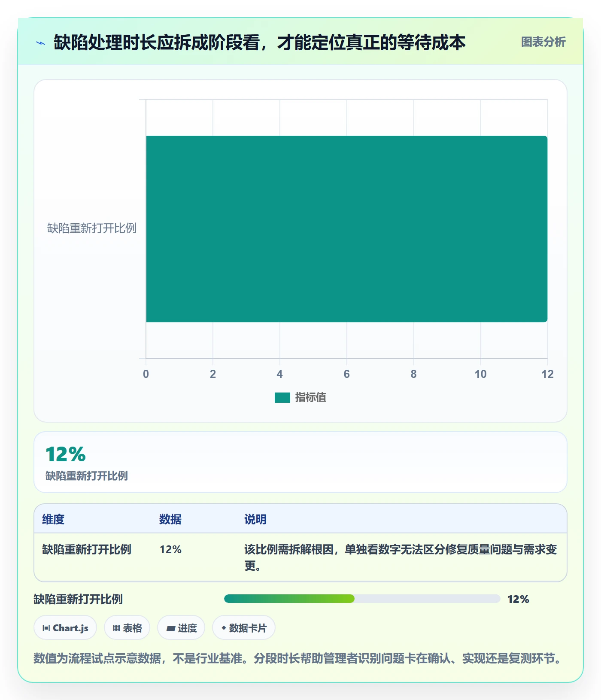Click the x-axis tick label 0
The image size is (601, 700).
[x=146, y=374]
